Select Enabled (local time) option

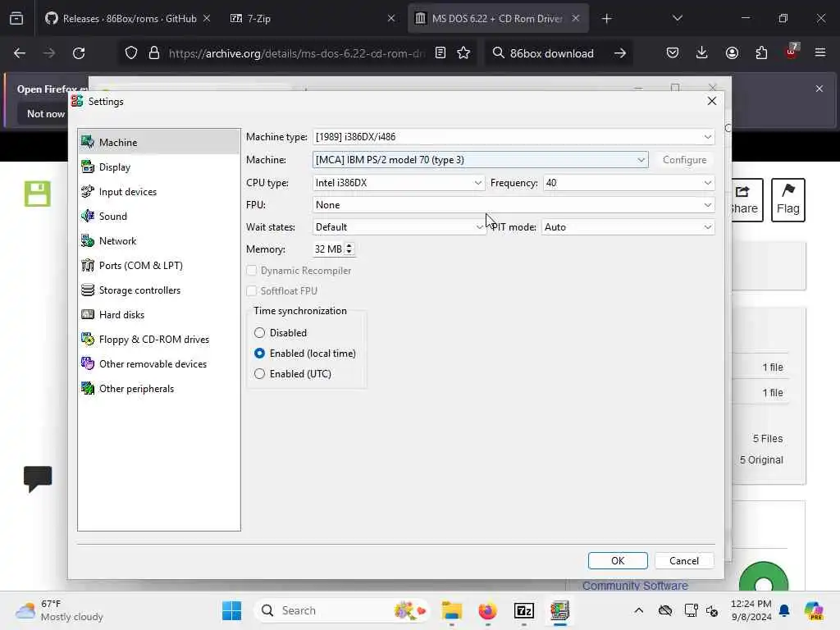tap(259, 353)
